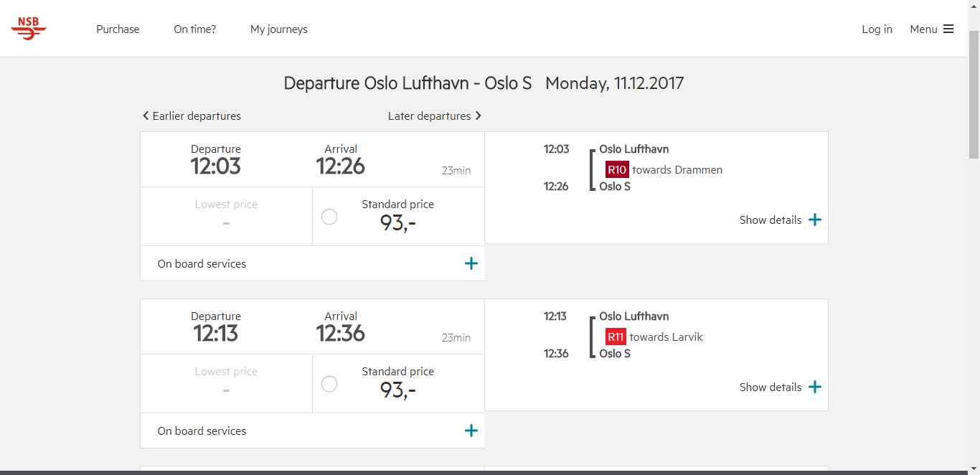The height and width of the screenshot is (475, 980).
Task: Click the right chevron beside Later departures
Action: [479, 116]
